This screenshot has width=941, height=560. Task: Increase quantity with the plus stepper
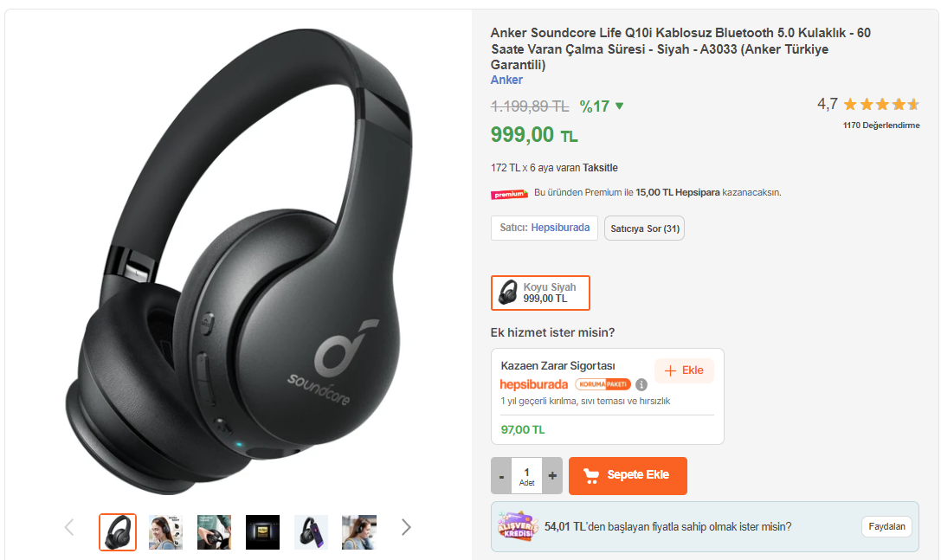coord(551,475)
